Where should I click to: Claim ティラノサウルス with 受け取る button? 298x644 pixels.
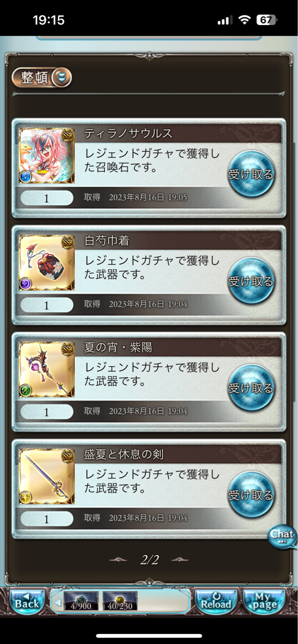point(251,174)
